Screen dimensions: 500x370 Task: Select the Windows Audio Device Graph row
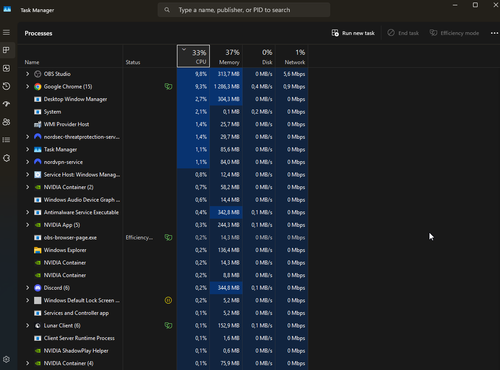tap(163, 200)
